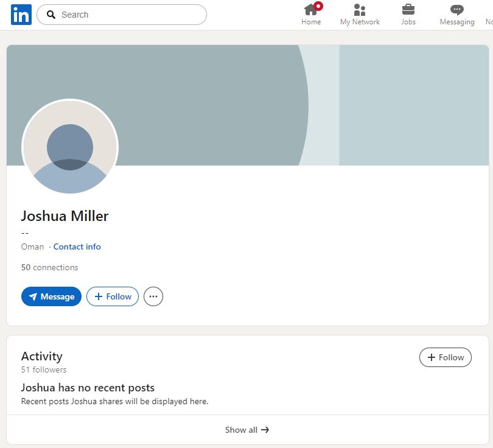Image resolution: width=493 pixels, height=448 pixels.
Task: Click the magnifier icon in search bar
Action: (51, 15)
